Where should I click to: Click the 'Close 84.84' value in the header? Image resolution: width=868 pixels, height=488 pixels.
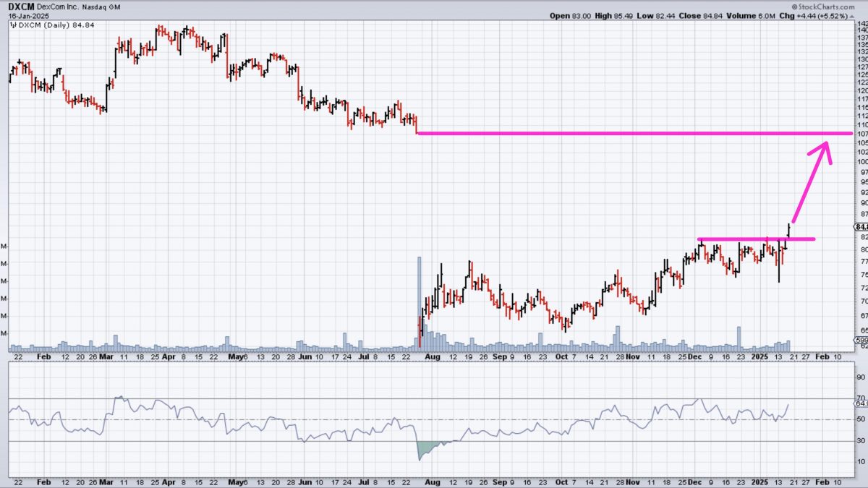click(702, 15)
